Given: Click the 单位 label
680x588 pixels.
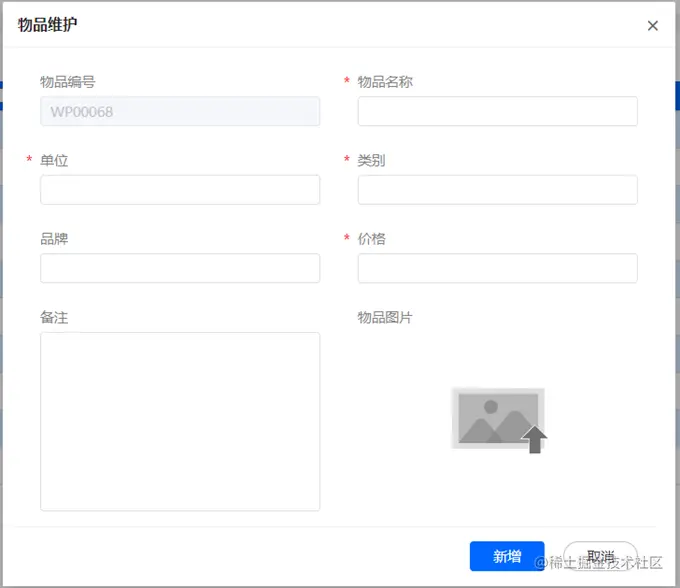Looking at the screenshot, I should (x=54, y=160).
